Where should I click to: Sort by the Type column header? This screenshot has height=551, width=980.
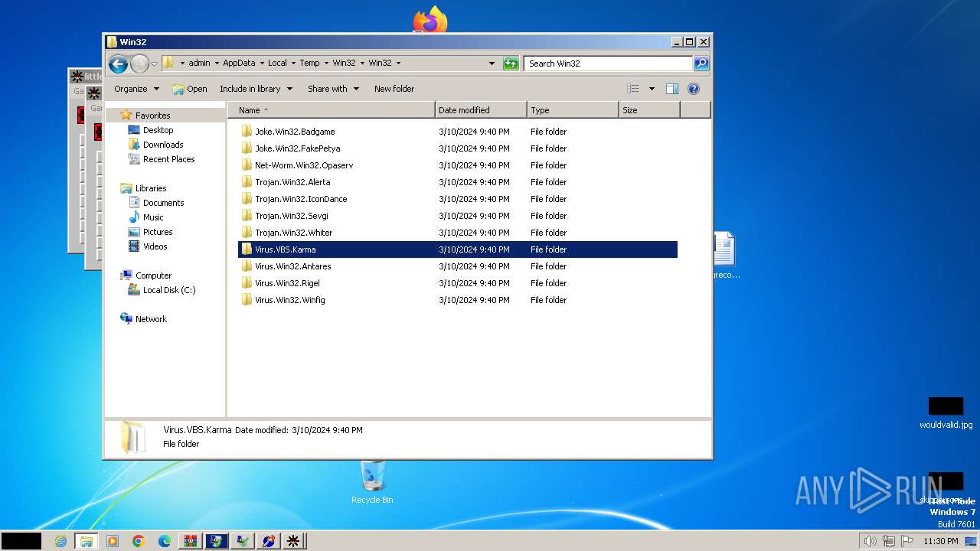click(573, 110)
